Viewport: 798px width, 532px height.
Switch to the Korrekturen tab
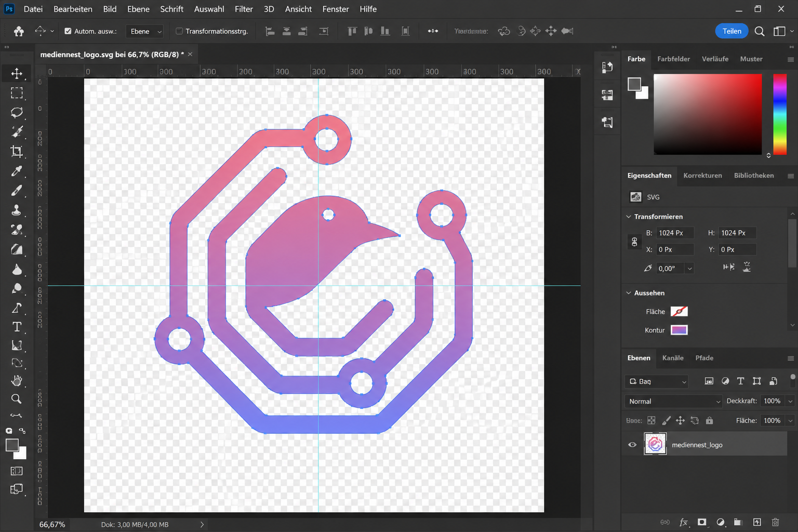point(702,176)
